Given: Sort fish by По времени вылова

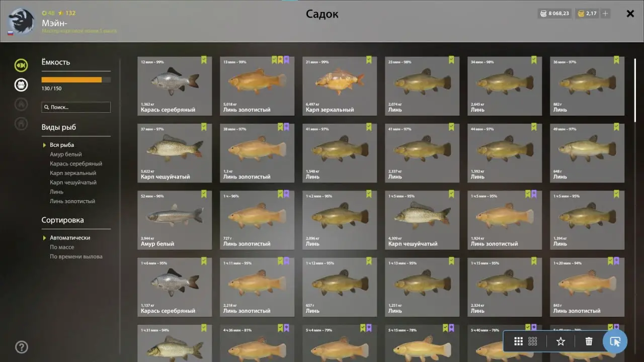Looking at the screenshot, I should [x=76, y=256].
